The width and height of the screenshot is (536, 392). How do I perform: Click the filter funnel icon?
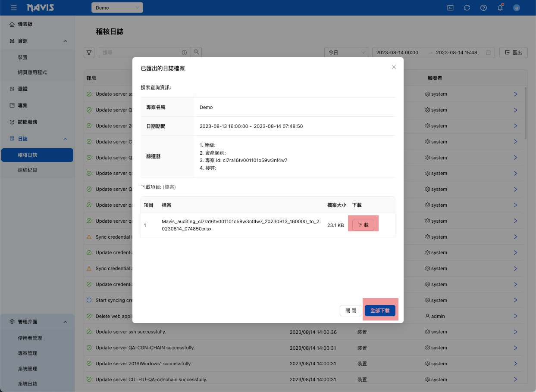coord(89,53)
